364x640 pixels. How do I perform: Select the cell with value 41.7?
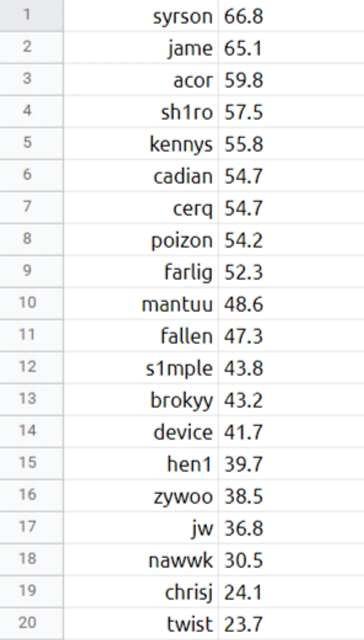(x=243, y=432)
